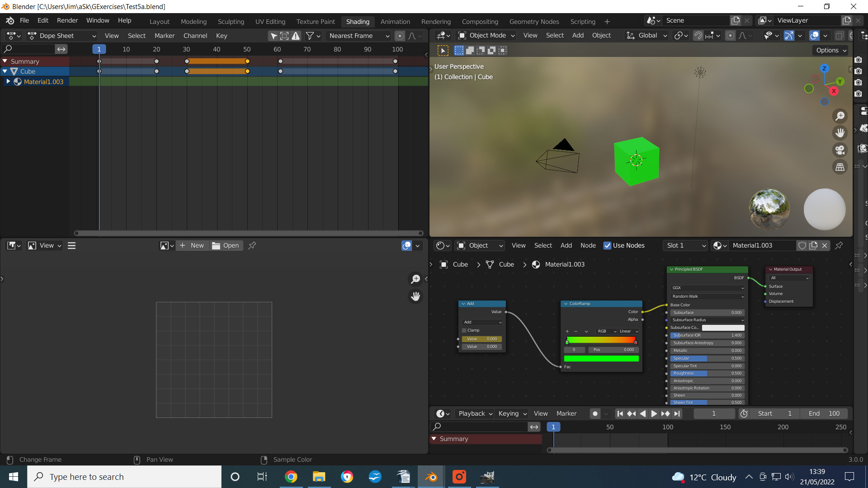Jump to previous keyframe
This screenshot has width=868, height=488.
(x=632, y=413)
